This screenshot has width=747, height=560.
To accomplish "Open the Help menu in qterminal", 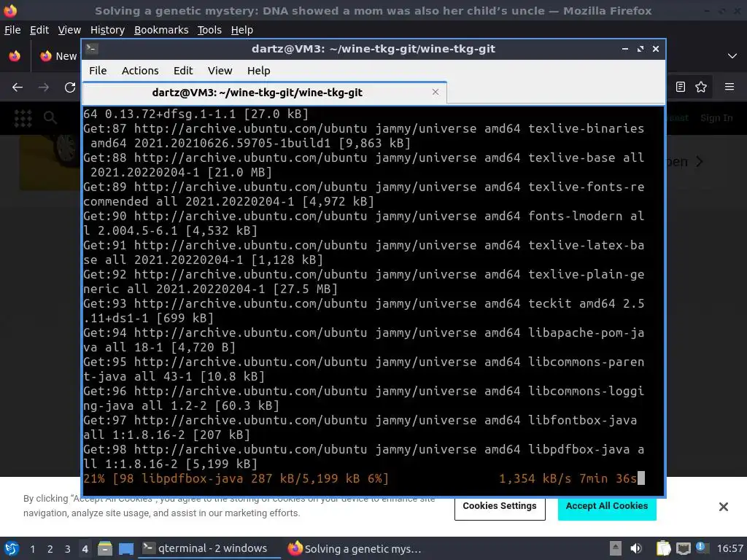I will [x=259, y=71].
